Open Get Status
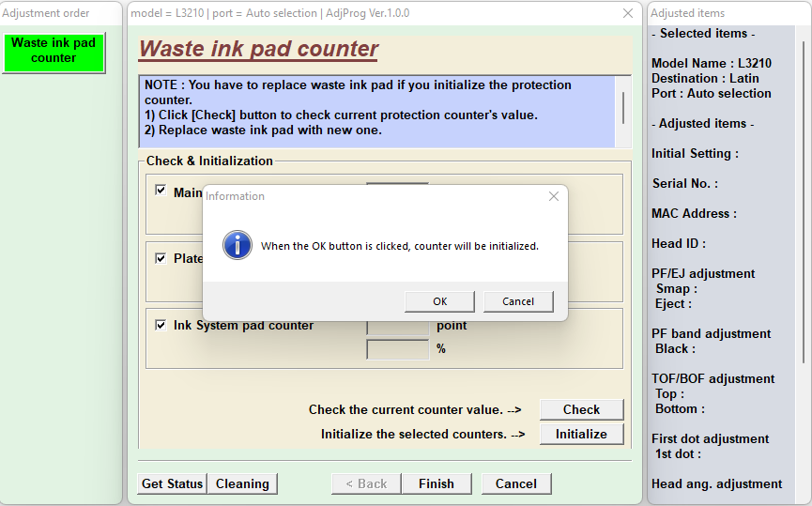The image size is (812, 506). click(x=172, y=483)
